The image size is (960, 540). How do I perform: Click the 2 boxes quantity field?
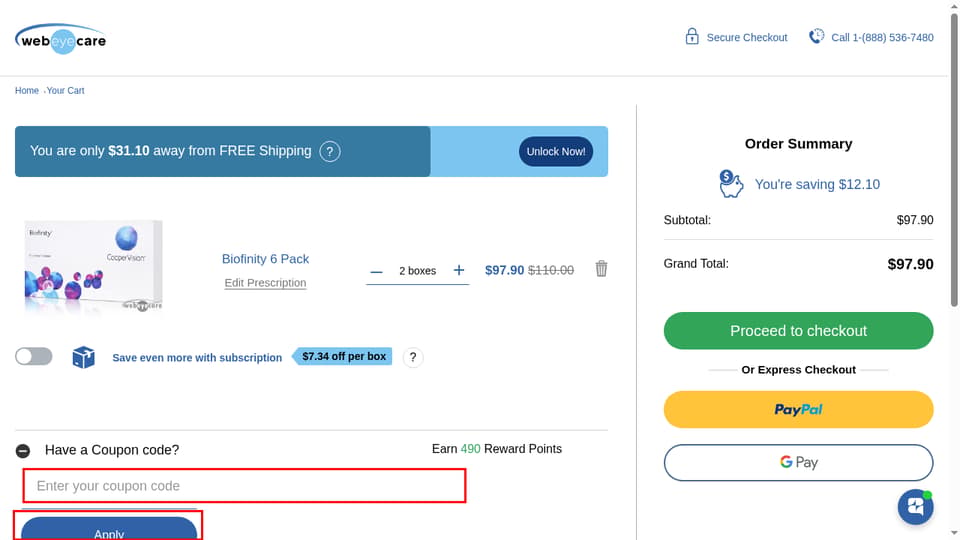point(418,271)
